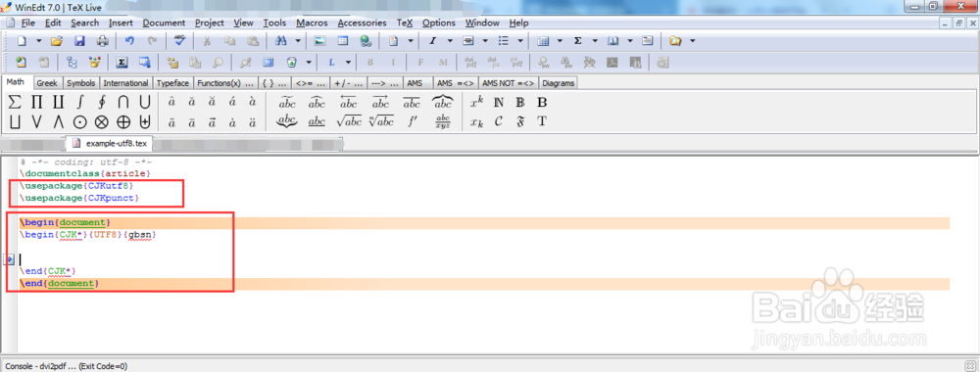Insert the product symbol ∏

coord(37,103)
